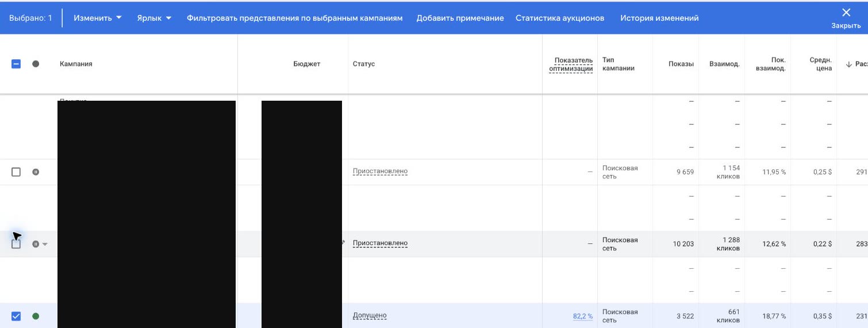Toggle the select-all header checkbox
This screenshot has height=328, width=868.
[x=16, y=64]
